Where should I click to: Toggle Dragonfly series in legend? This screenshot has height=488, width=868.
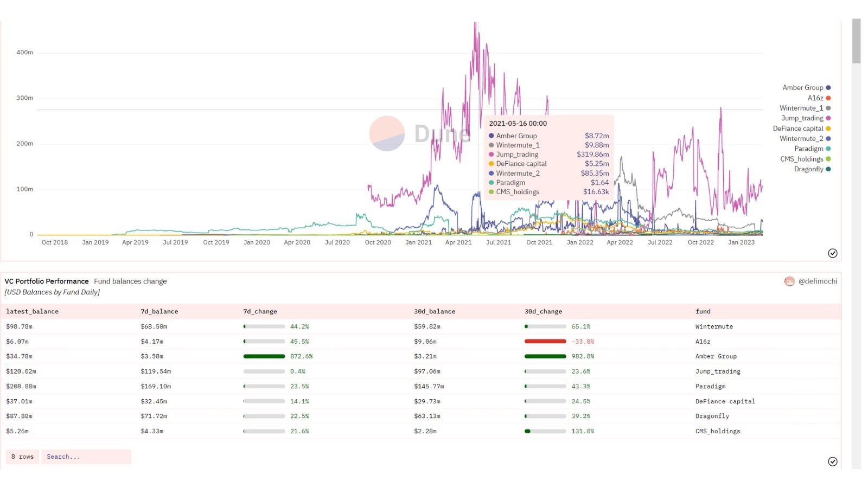[809, 169]
